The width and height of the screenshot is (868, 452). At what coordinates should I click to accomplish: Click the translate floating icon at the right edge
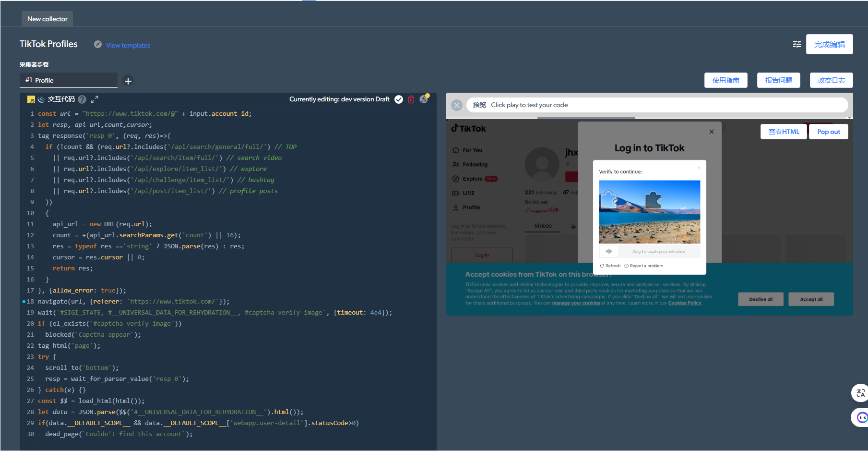tap(860, 393)
